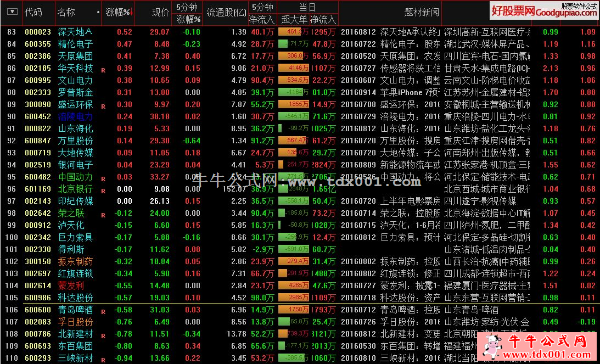Sort by the 名称 column header
This screenshot has height=364, width=600.
pos(66,12)
